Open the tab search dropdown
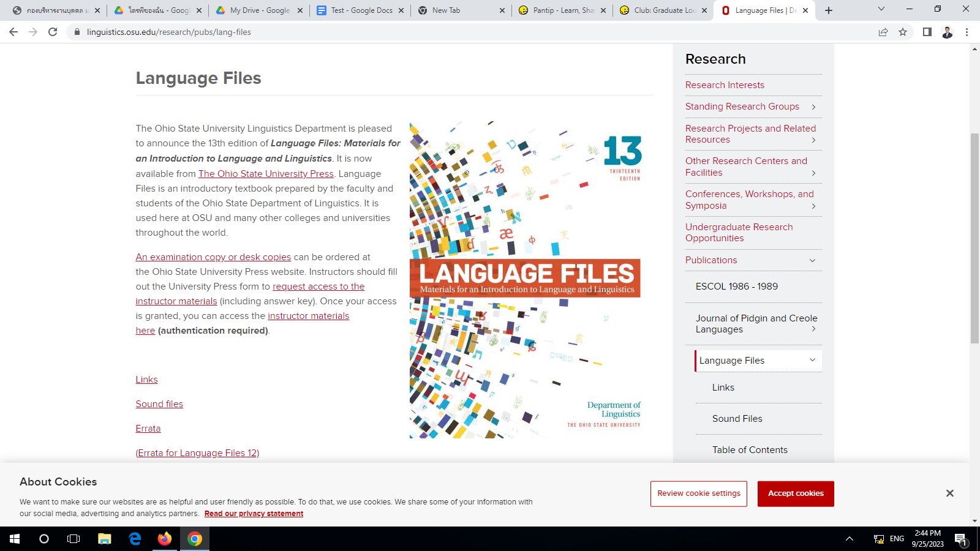The height and width of the screenshot is (551, 980). point(881,9)
